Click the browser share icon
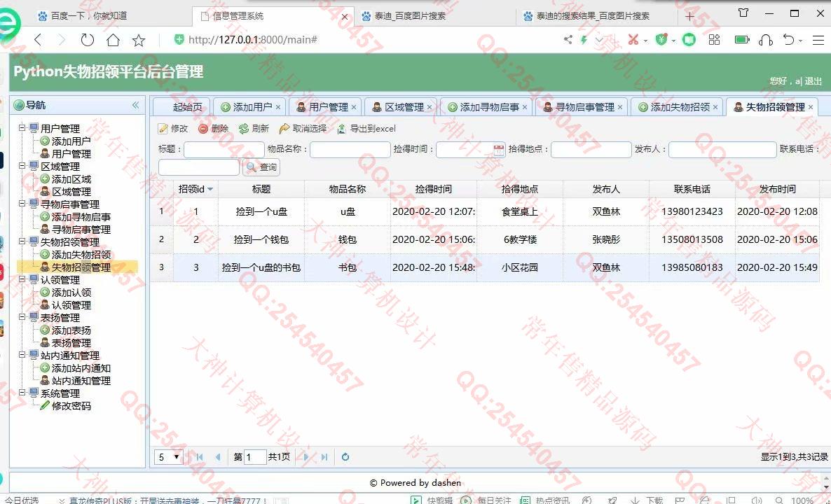Screen dimensions: 831x504 pyautogui.click(x=568, y=40)
